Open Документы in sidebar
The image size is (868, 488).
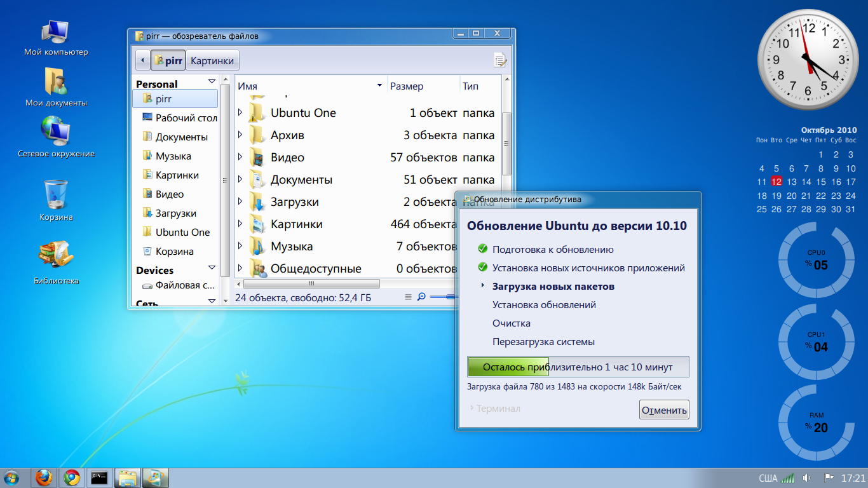[x=175, y=137]
